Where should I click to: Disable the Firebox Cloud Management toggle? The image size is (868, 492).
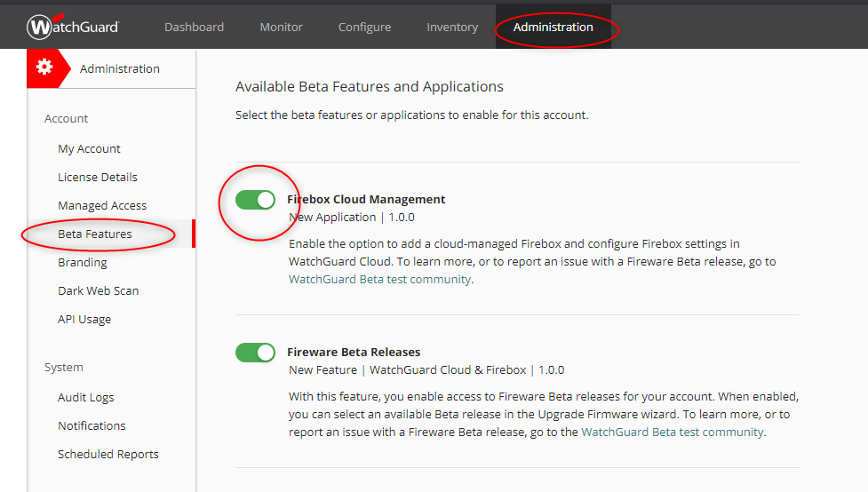pos(255,200)
